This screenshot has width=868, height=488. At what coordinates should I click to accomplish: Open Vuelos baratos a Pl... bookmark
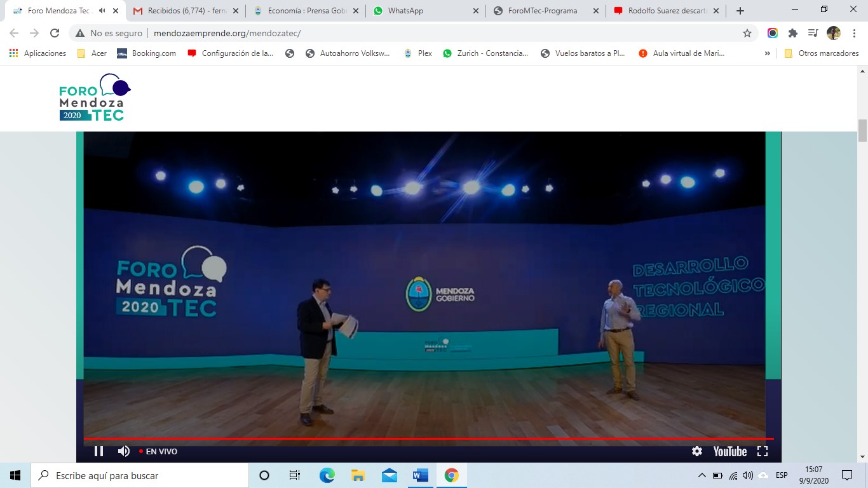pos(583,53)
